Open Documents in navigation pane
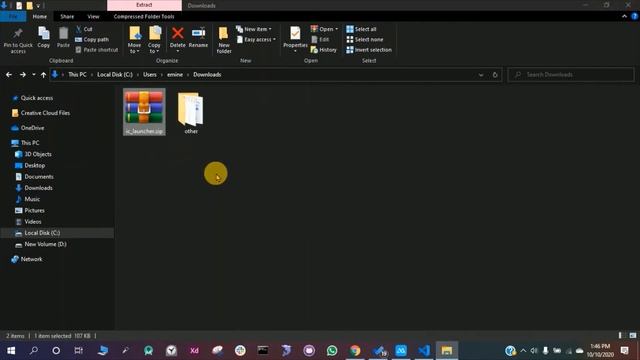The image size is (640, 360). coord(34,177)
